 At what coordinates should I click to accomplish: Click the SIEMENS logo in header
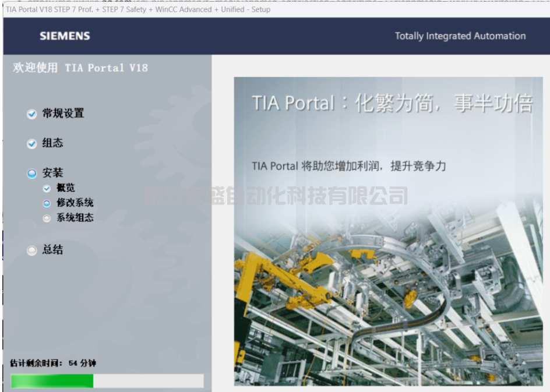tap(64, 36)
